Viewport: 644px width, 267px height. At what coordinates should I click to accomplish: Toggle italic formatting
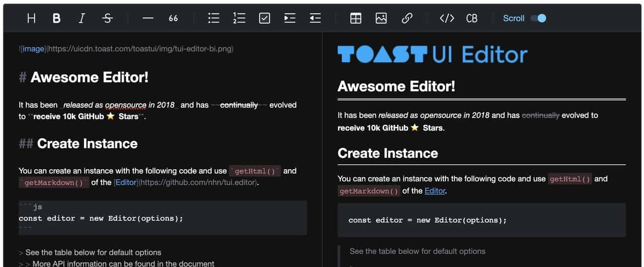pos(82,18)
